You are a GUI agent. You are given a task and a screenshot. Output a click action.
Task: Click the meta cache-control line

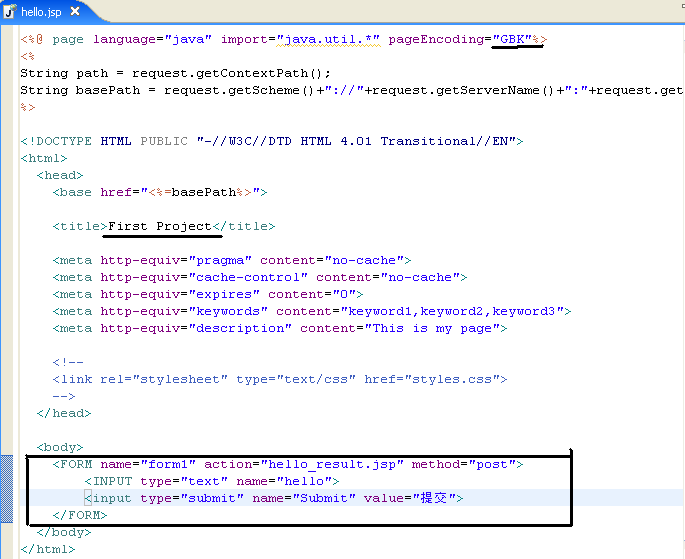click(x=260, y=277)
